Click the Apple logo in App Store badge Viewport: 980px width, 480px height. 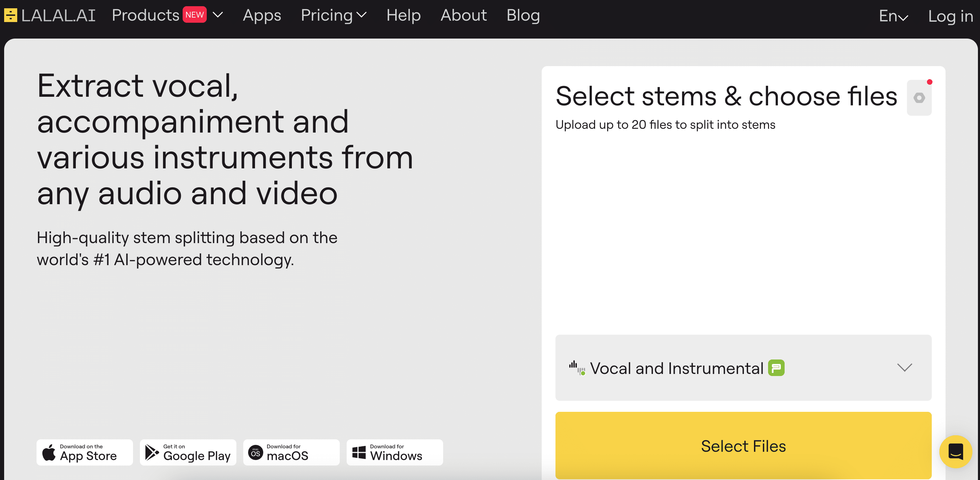50,452
